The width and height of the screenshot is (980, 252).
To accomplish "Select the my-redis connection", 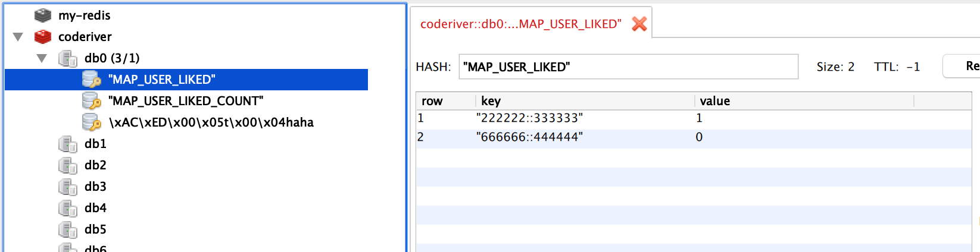I will [85, 15].
